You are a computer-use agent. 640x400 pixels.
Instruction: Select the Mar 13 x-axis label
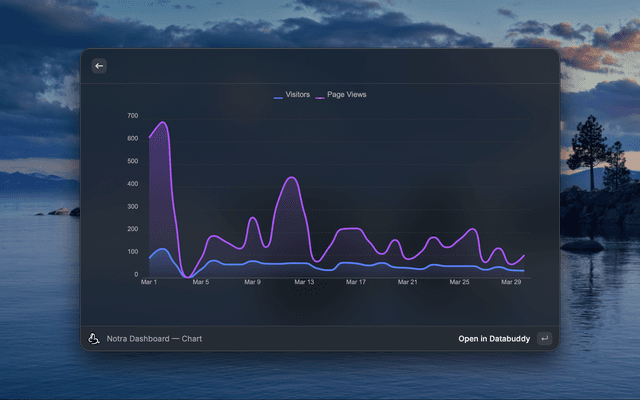(x=304, y=283)
